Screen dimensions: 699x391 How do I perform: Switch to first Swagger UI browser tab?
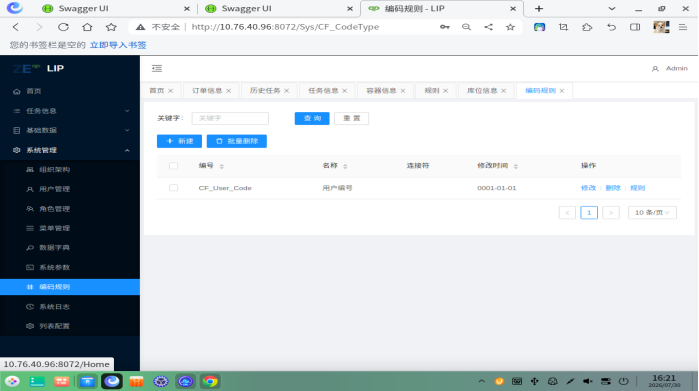(115, 8)
